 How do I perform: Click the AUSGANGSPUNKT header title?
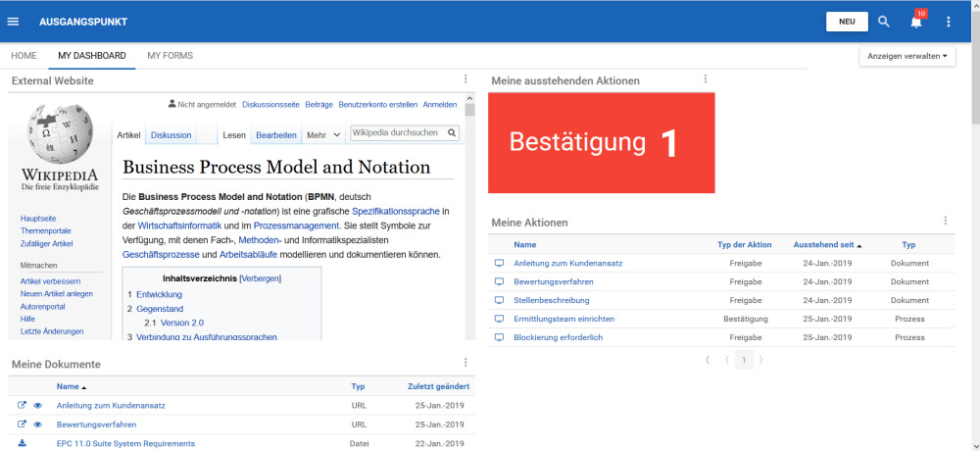point(83,22)
